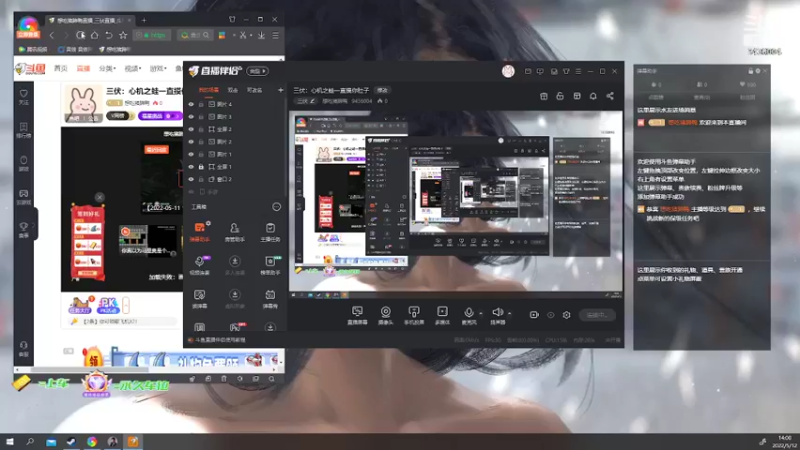Start recording with camcorder icon
The width and height of the screenshot is (800, 450).
click(534, 315)
